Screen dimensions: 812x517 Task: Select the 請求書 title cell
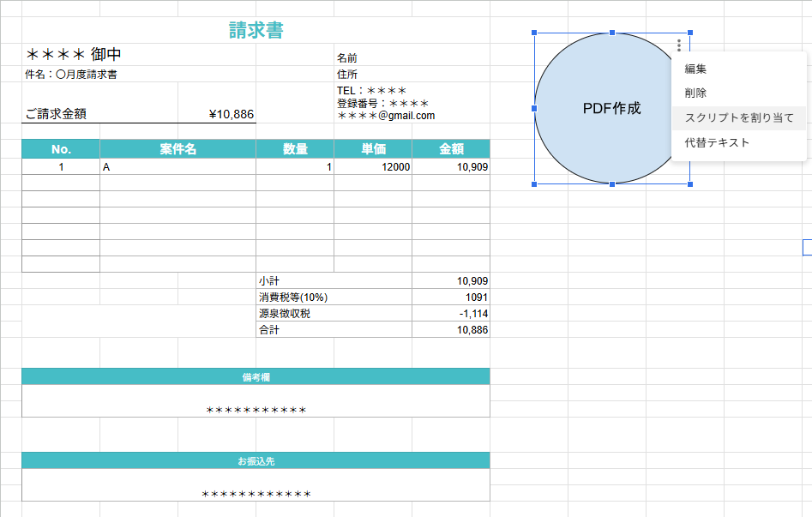(x=256, y=31)
